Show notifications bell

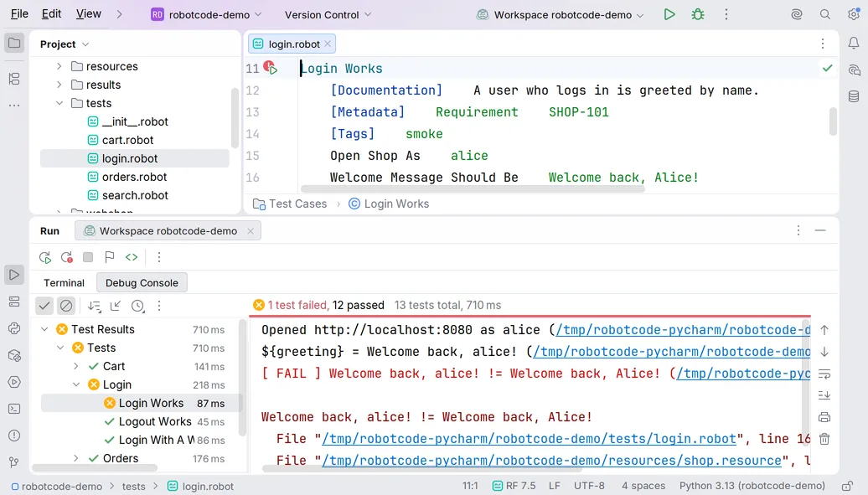coord(854,44)
